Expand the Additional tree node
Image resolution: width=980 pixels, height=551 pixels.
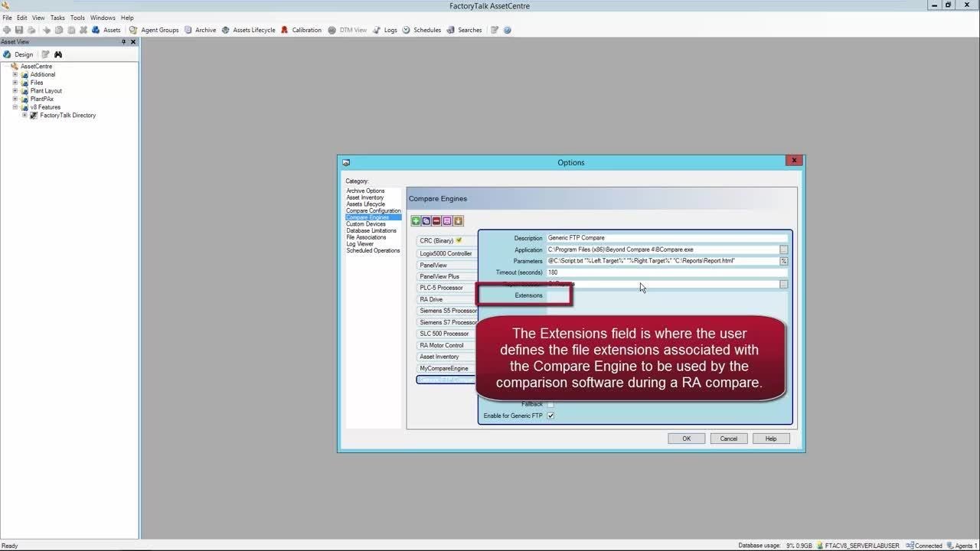(15, 74)
